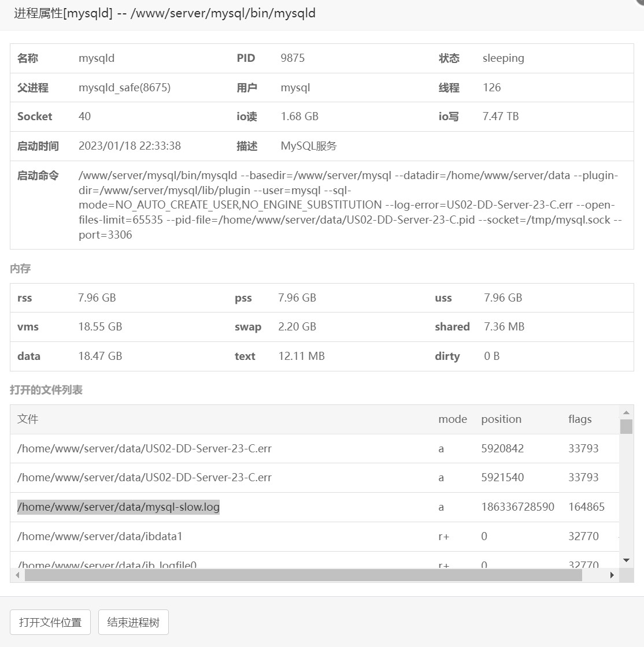Click the position column header
The image size is (644, 647).
coord(501,419)
